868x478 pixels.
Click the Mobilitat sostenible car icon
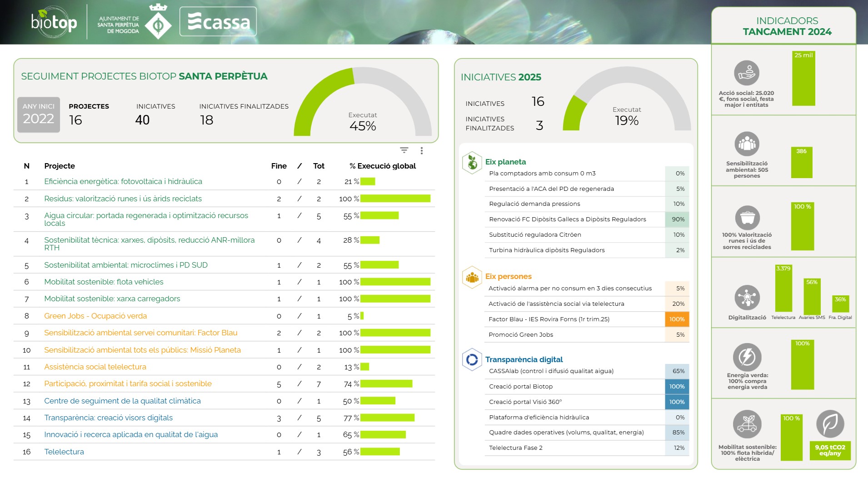tap(747, 424)
